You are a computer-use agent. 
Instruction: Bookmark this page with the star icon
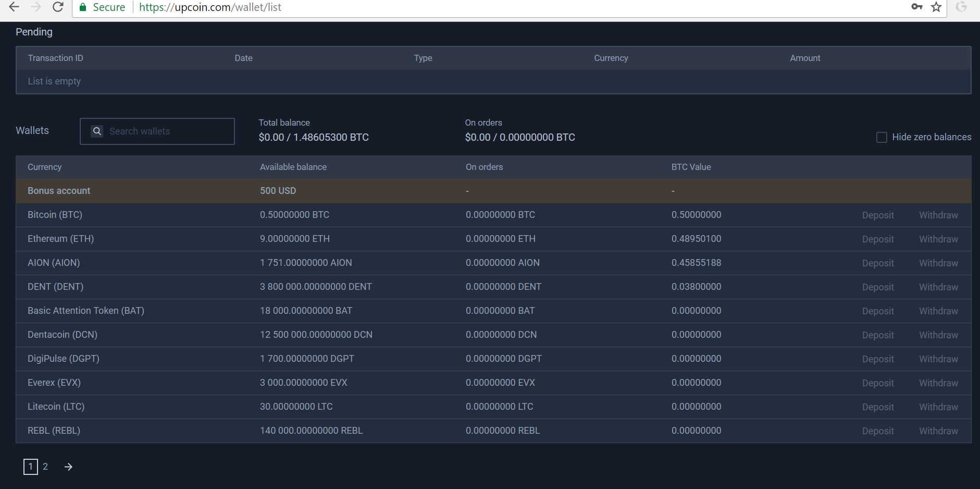tap(936, 7)
